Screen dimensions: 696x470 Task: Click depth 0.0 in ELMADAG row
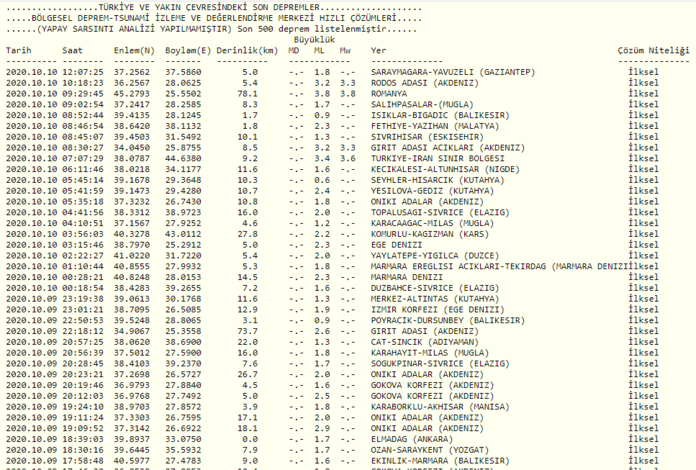[x=250, y=439]
